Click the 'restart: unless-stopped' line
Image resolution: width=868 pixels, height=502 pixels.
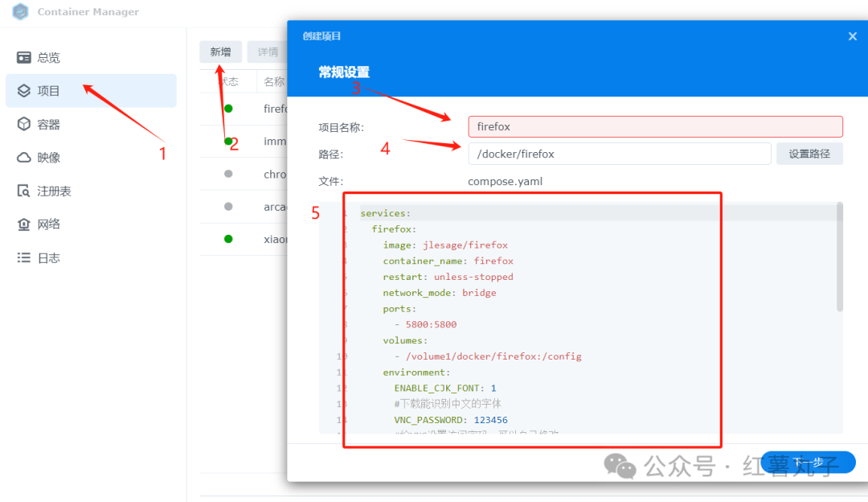pyautogui.click(x=448, y=277)
